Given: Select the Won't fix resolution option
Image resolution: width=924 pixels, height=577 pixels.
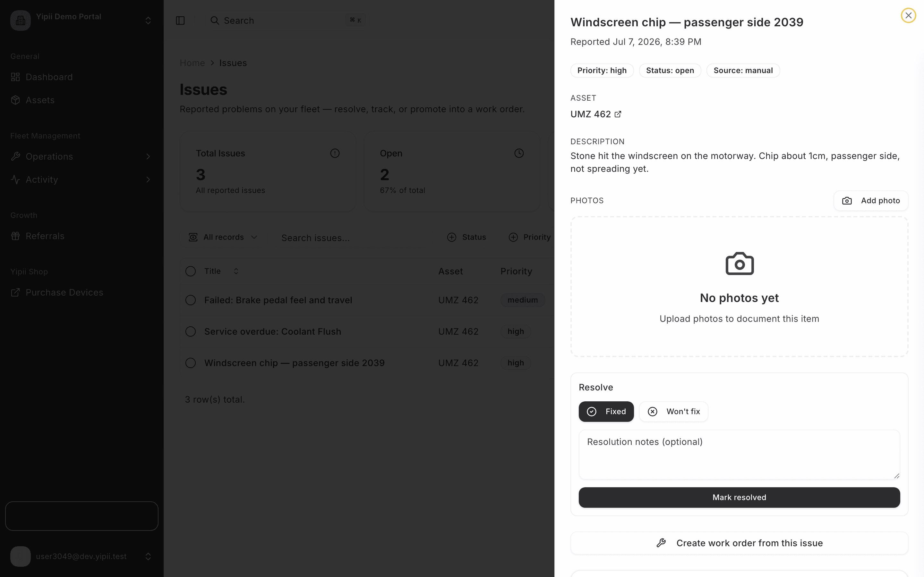Looking at the screenshot, I should [673, 411].
